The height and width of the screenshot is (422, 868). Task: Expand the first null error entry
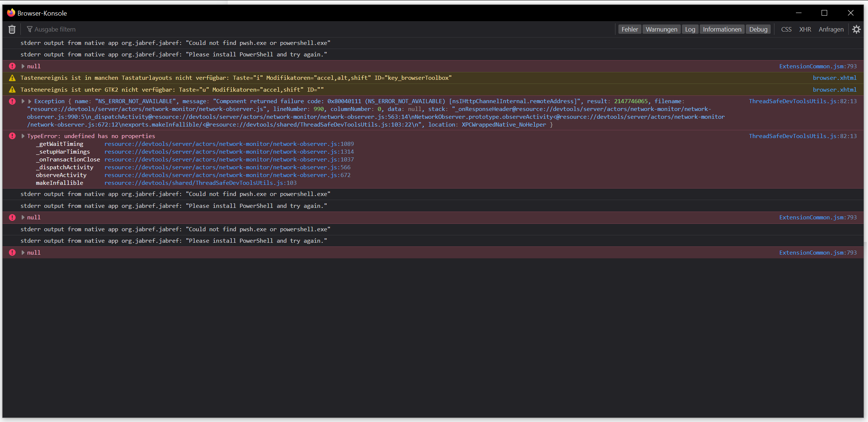(x=23, y=66)
